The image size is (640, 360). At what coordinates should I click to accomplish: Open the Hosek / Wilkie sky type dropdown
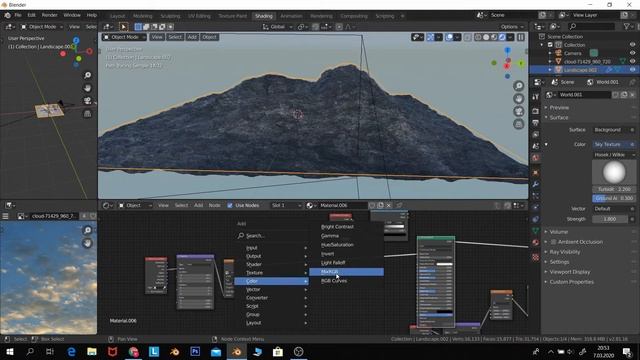click(x=614, y=155)
